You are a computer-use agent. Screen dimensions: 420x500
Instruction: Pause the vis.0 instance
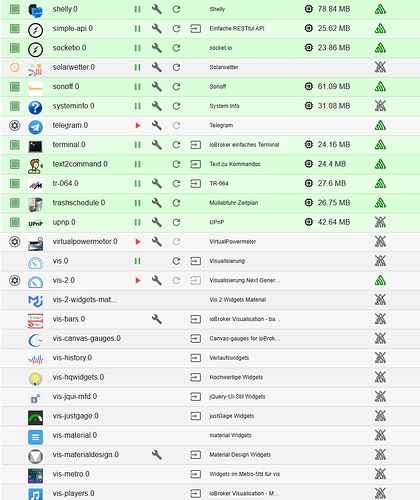(137, 261)
